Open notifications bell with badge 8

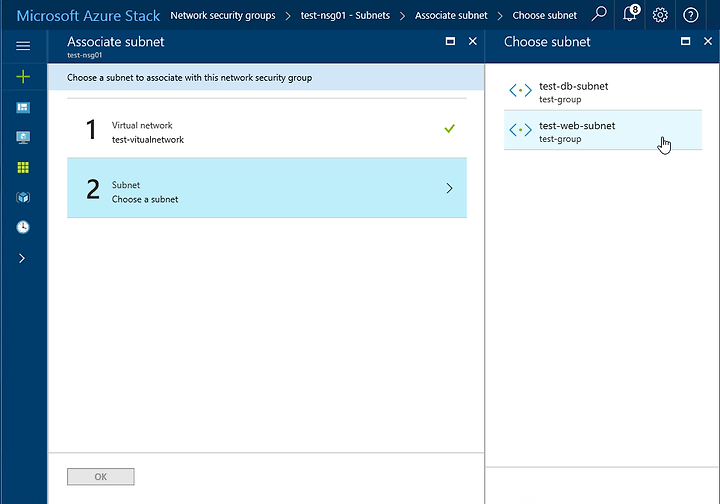[x=630, y=14]
